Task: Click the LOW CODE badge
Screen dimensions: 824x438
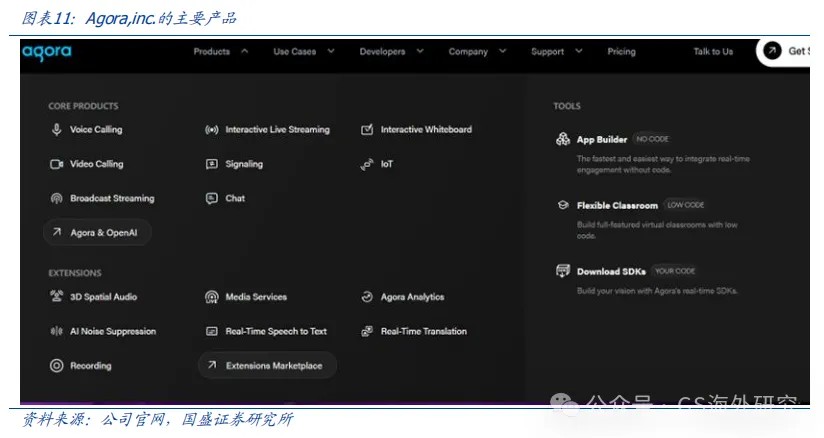Action: [685, 205]
